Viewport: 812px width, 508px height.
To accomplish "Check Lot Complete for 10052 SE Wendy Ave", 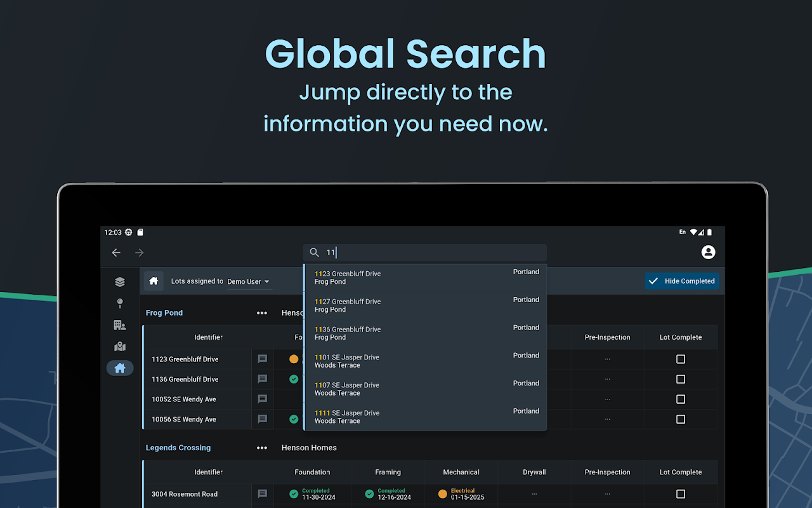I will point(681,399).
